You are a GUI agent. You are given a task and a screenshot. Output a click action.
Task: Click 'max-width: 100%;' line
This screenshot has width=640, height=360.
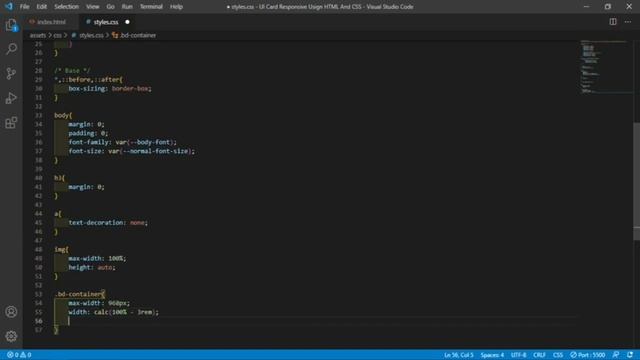pos(97,258)
